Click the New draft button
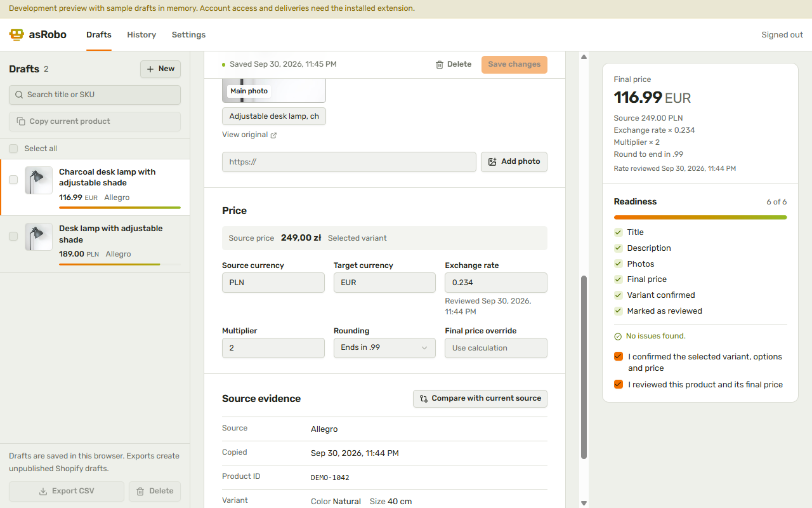Image resolution: width=812 pixels, height=508 pixels. pyautogui.click(x=160, y=69)
